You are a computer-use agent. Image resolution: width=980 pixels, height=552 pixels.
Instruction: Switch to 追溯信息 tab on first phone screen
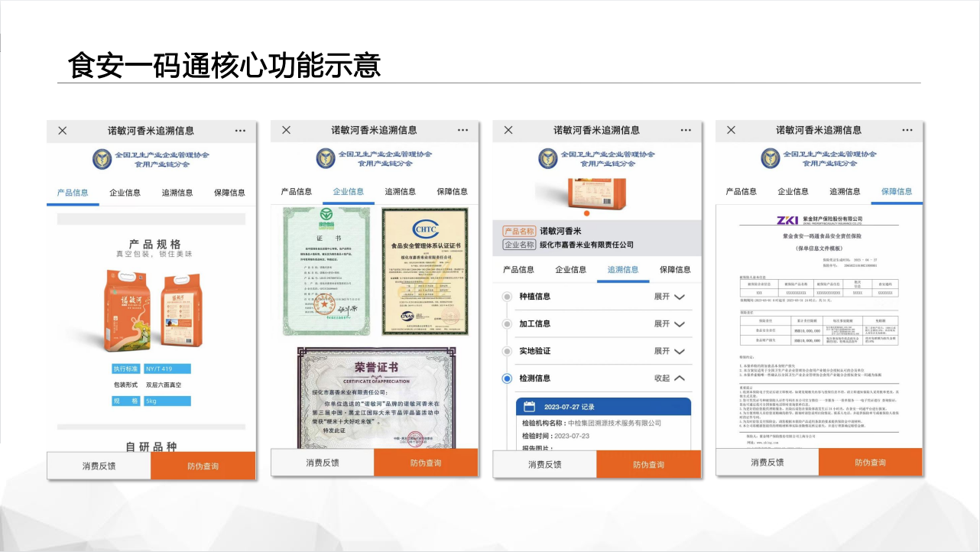click(177, 193)
